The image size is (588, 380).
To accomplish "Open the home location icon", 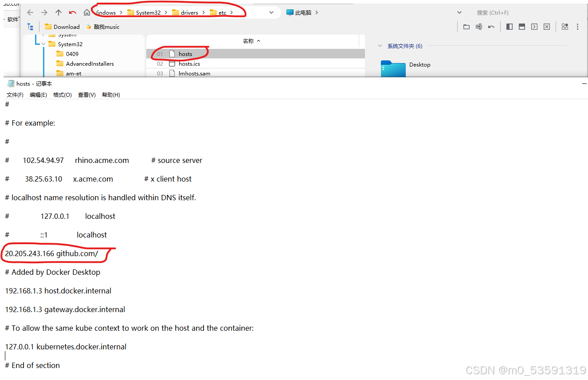I will pos(87,12).
